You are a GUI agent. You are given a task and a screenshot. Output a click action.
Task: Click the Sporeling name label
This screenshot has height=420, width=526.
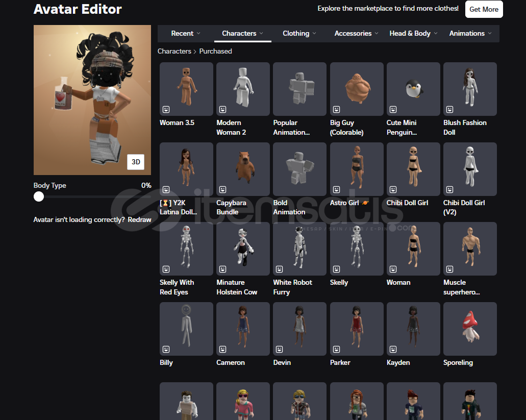pyautogui.click(x=458, y=363)
